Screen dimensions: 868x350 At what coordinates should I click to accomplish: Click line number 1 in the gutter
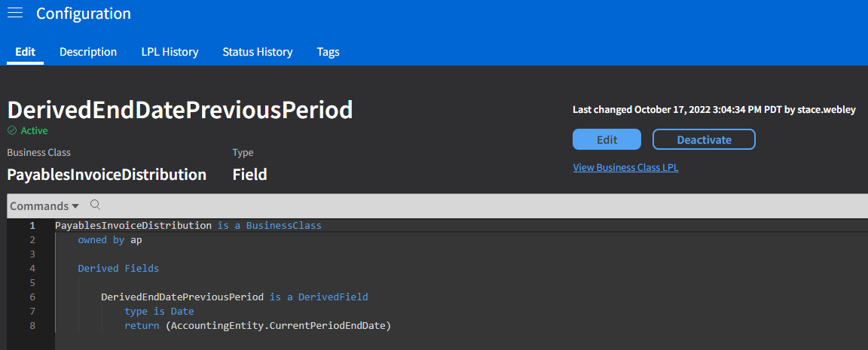coord(32,225)
